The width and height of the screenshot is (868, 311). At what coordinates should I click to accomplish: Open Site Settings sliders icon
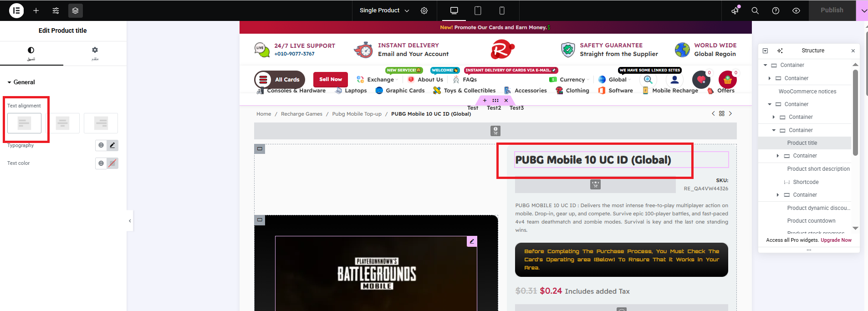(56, 10)
